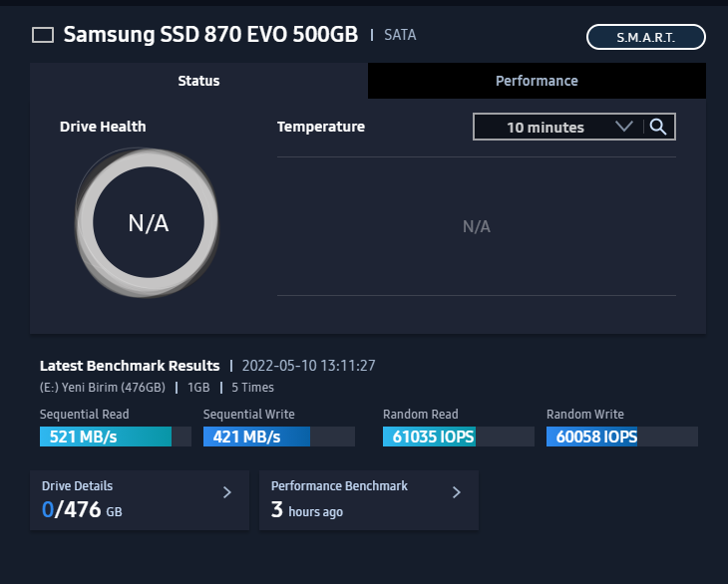Open the S.M.A.R.T. details button

pos(646,37)
